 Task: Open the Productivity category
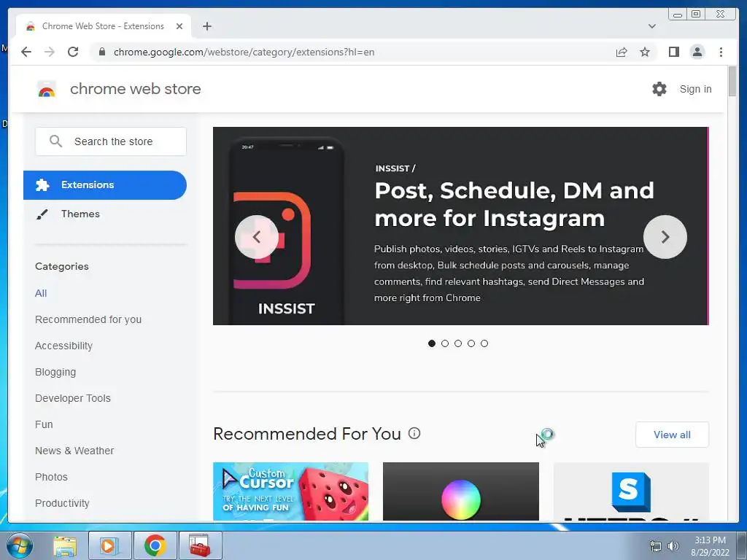pos(63,503)
